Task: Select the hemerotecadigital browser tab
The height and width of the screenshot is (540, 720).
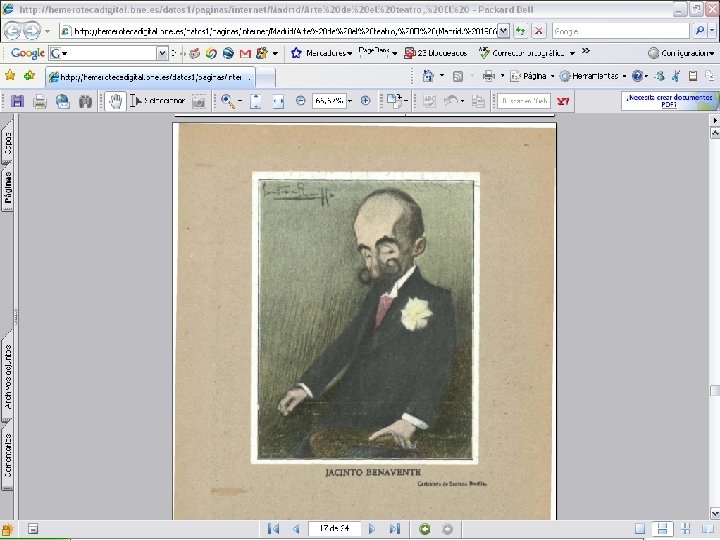Action: click(151, 77)
